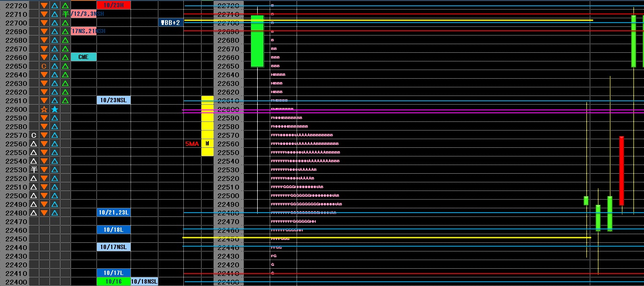Screen dimensions: 644x286
Task: Click the blue up triangle in row 22520
Action: tap(55, 178)
